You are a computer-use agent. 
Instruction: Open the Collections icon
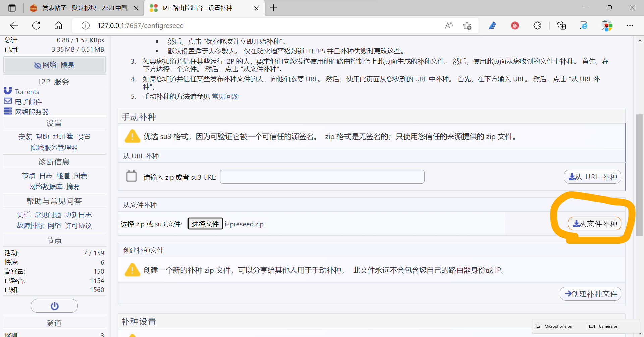[x=561, y=25]
